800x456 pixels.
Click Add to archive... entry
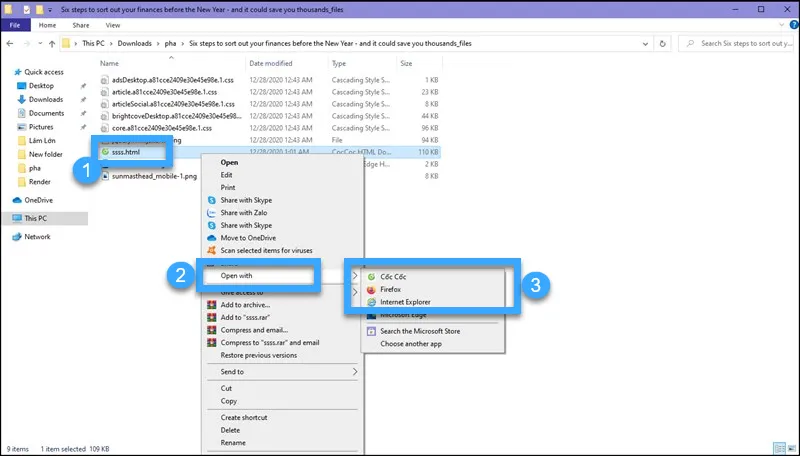pos(245,305)
